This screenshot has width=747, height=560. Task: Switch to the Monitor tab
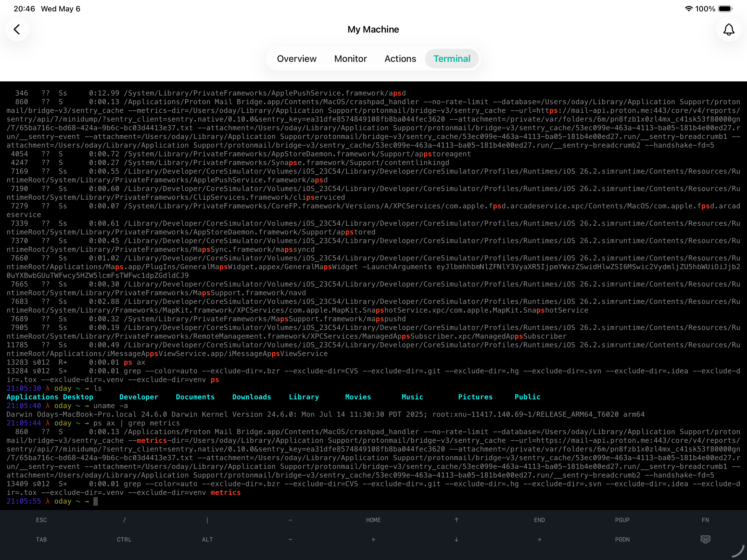pos(350,59)
